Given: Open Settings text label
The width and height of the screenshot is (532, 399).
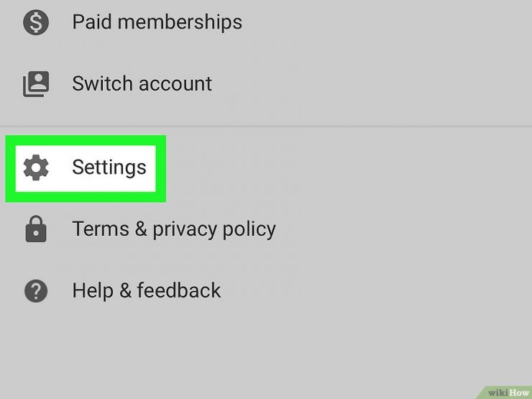Looking at the screenshot, I should point(109,168).
